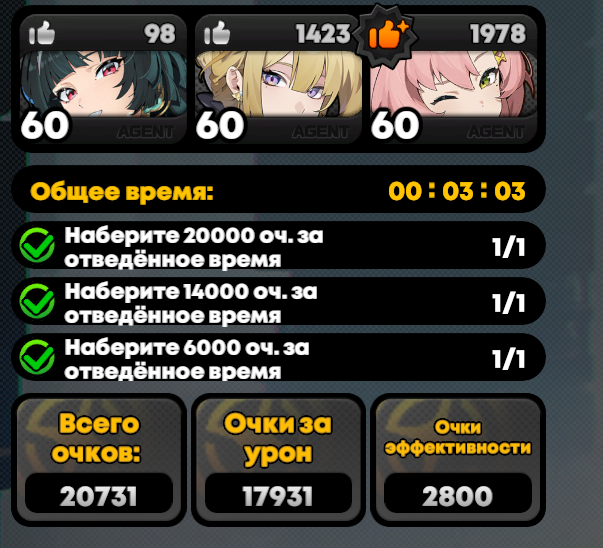Click the orange thumbs-up badge beside 1978
Viewport: 603px width, 548px height.
pos(387,35)
